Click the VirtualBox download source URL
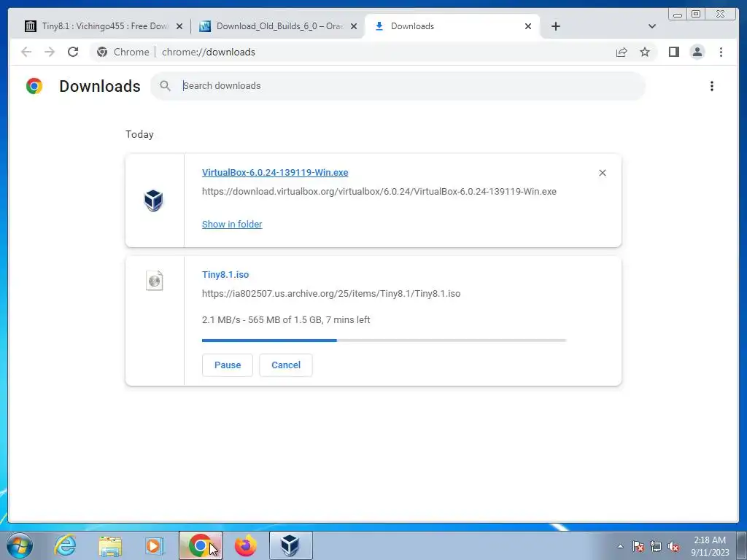Screen dimensions: 747x560 (379, 192)
